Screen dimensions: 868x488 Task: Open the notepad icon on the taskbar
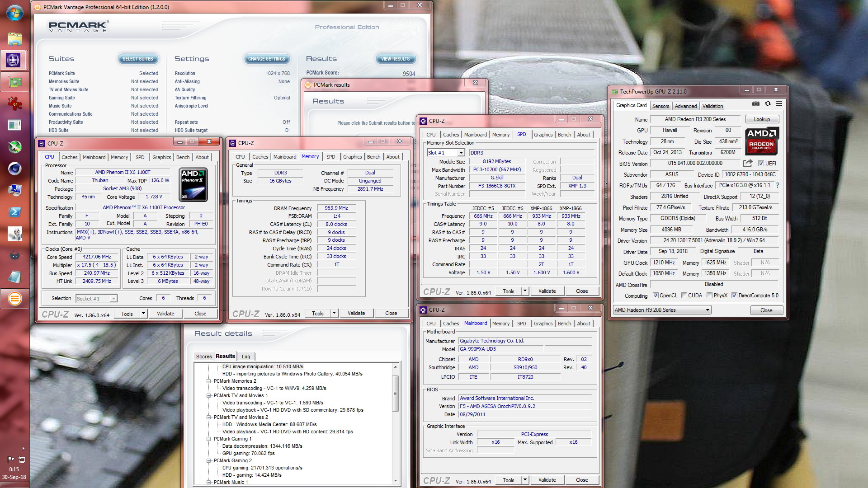pyautogui.click(x=14, y=277)
